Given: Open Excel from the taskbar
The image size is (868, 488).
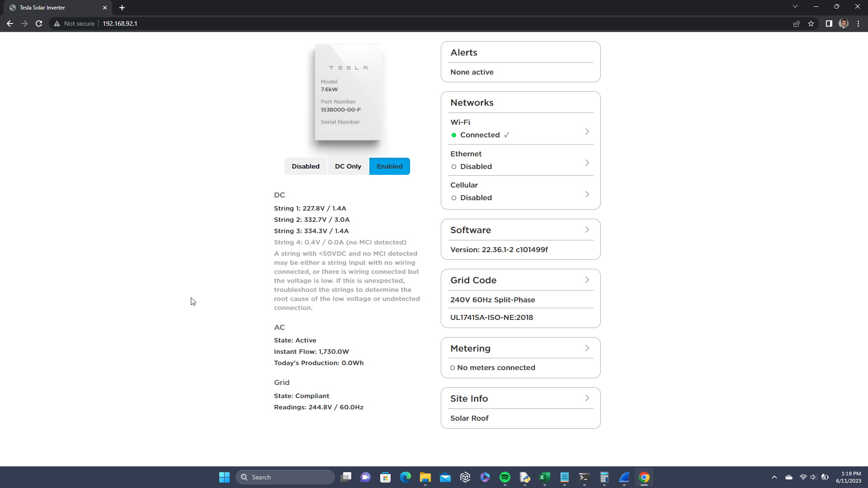Looking at the screenshot, I should [545, 477].
